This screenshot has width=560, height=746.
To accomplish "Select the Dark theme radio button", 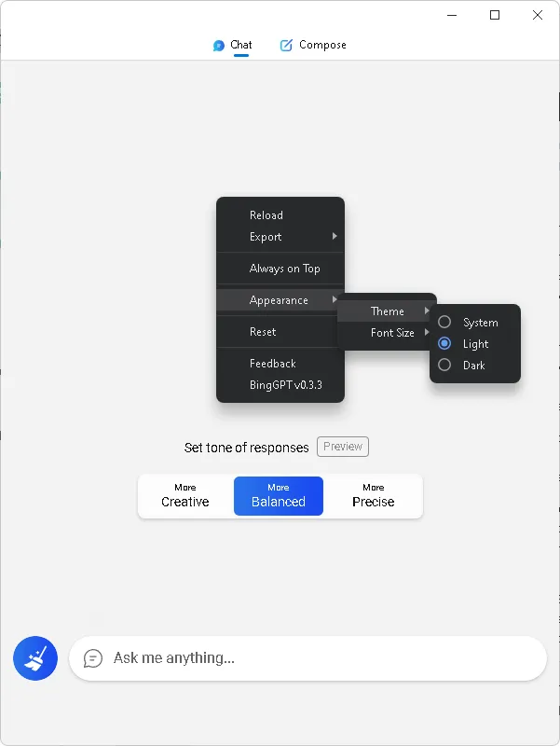I will pyautogui.click(x=445, y=366).
